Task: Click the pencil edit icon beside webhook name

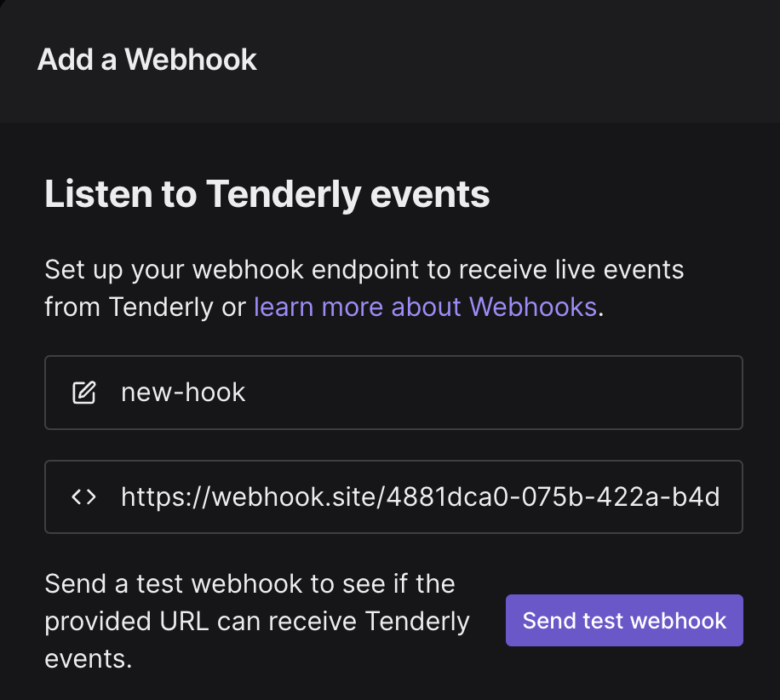Action: 83,393
